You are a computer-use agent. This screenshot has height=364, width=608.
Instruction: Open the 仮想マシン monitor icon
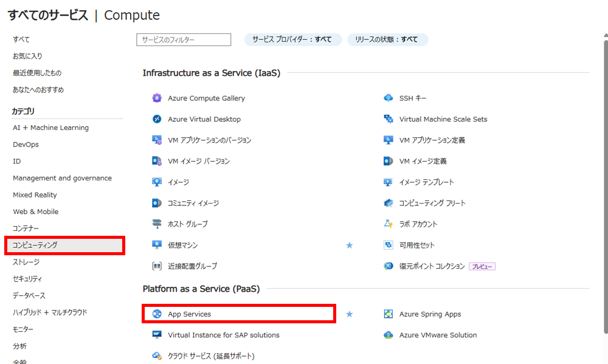point(157,245)
